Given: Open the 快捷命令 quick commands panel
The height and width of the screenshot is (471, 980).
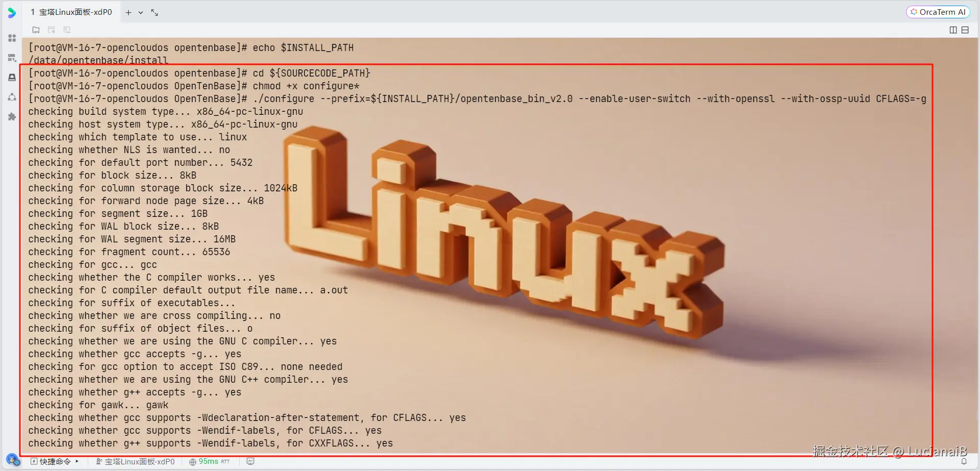Looking at the screenshot, I should (x=51, y=462).
